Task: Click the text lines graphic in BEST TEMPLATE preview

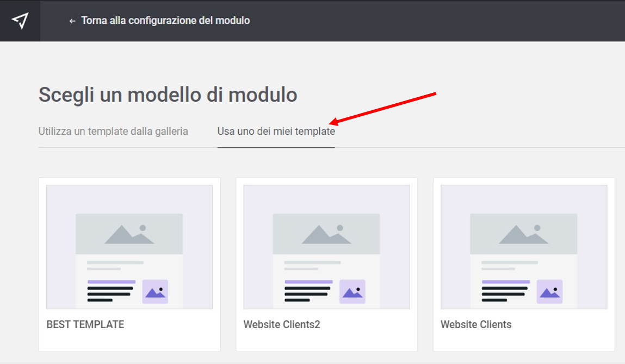Action: coord(111,291)
